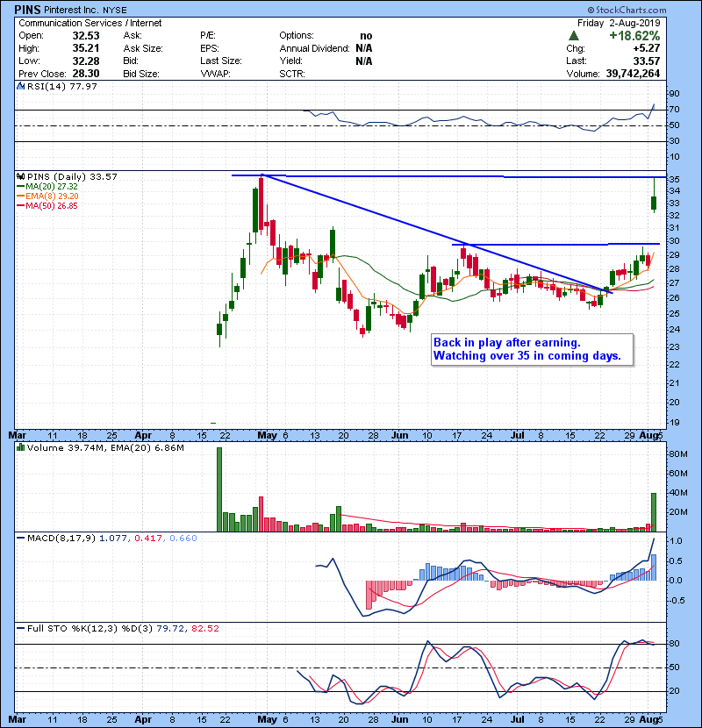Screen dimensions: 702x728
Task: Click the +18.62% percent change value
Action: [x=634, y=36]
